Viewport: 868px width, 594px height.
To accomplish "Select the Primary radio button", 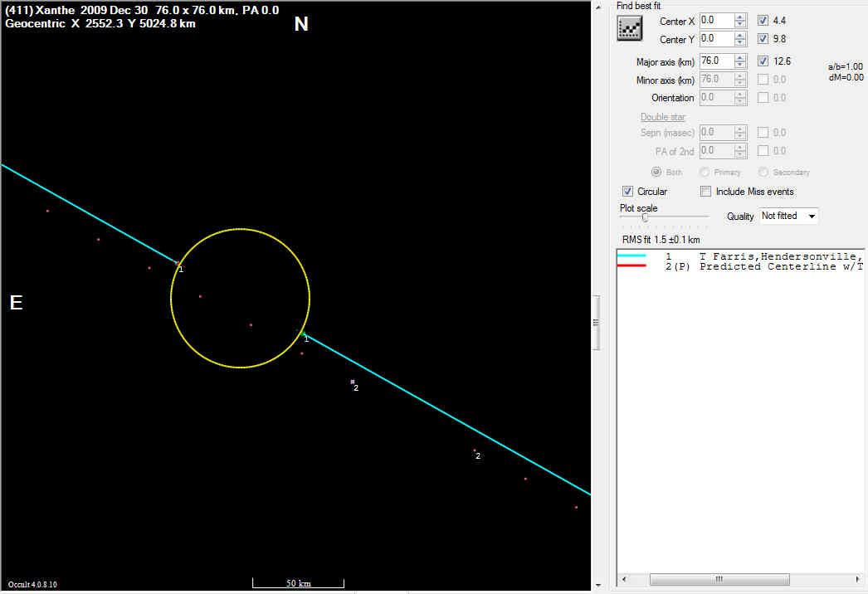I will click(x=705, y=173).
